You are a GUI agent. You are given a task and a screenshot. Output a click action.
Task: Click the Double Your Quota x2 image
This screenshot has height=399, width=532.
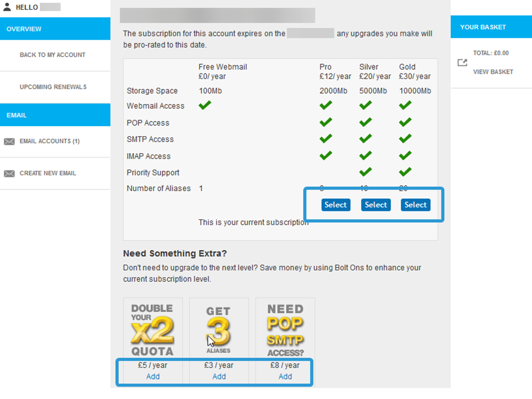tap(152, 329)
